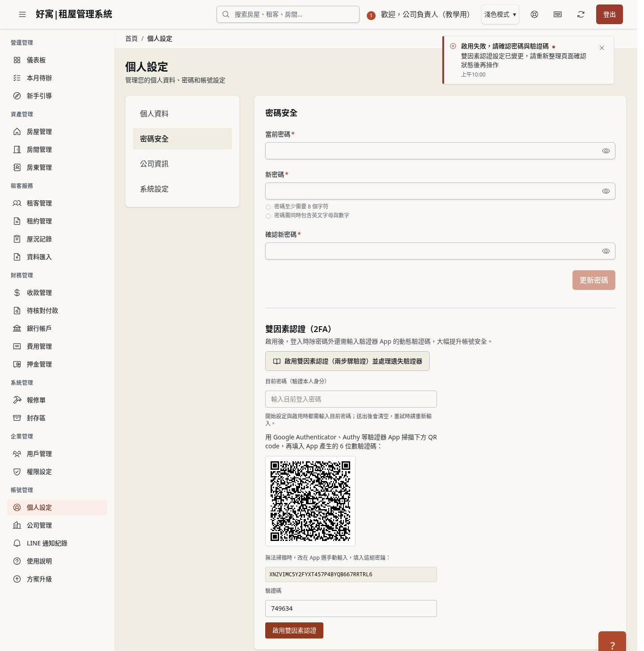The height and width of the screenshot is (651, 644).
Task: Click the 2FA QR code image
Action: point(310,501)
